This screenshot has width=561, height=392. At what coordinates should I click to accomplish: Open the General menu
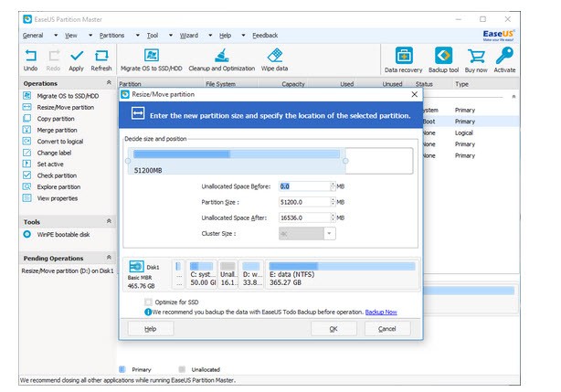coord(33,36)
